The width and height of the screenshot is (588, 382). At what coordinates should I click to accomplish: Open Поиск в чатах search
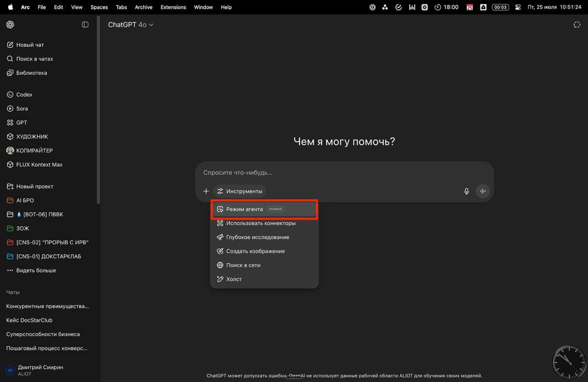tap(49, 59)
